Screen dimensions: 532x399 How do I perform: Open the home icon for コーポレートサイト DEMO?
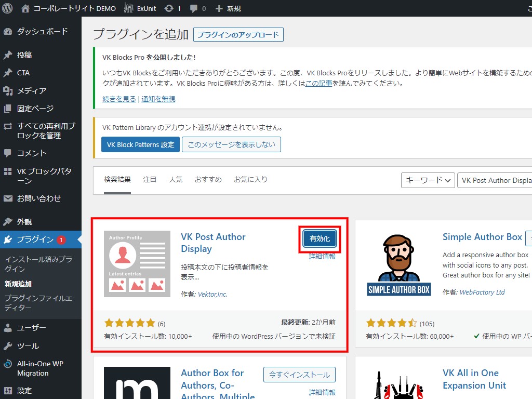point(25,8)
